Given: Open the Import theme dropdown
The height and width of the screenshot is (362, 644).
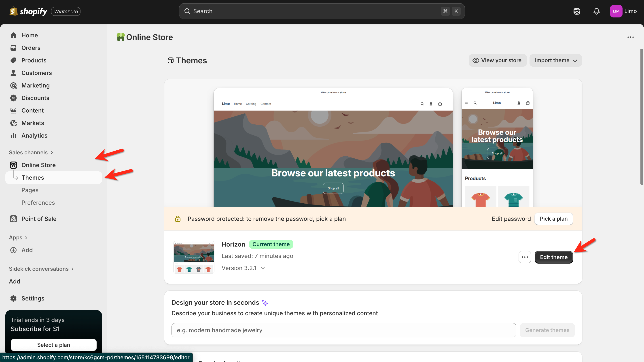Looking at the screenshot, I should (555, 60).
